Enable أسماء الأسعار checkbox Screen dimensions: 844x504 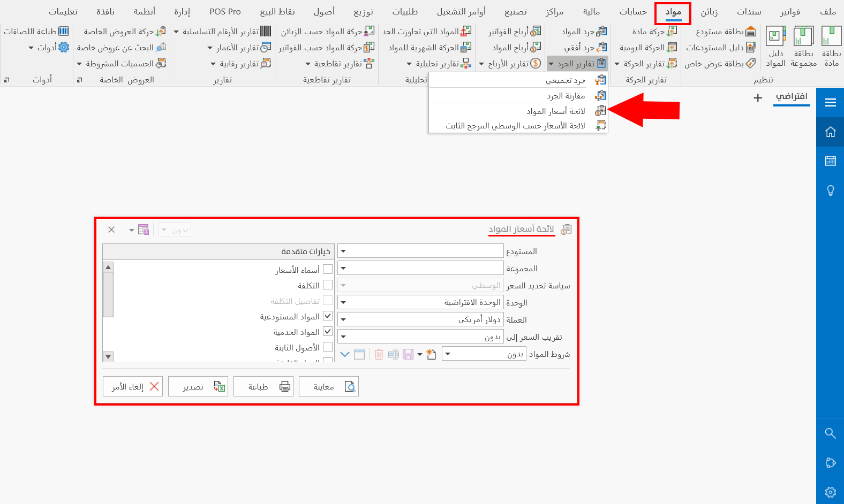point(328,269)
